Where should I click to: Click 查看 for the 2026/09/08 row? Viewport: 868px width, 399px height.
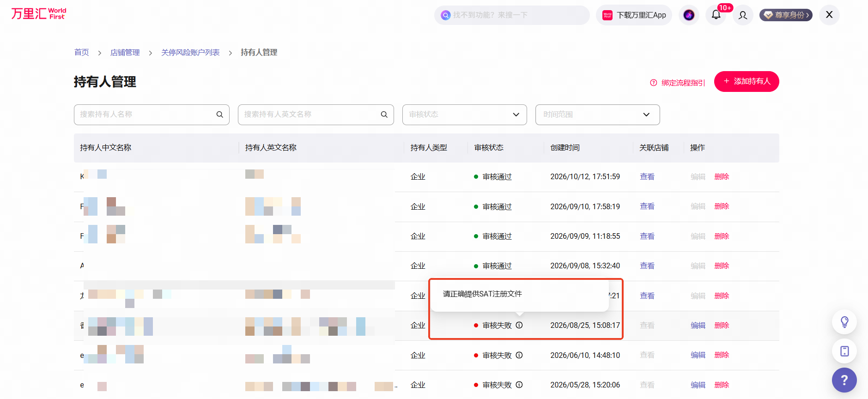pos(647,266)
